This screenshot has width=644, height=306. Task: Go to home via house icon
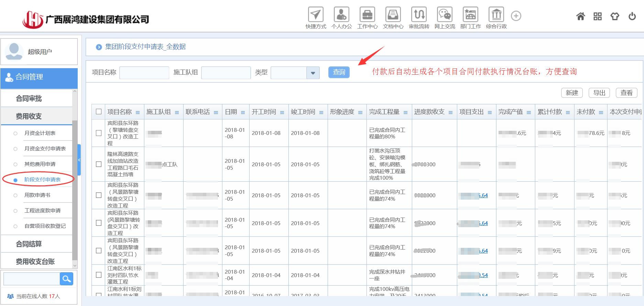[x=580, y=16]
